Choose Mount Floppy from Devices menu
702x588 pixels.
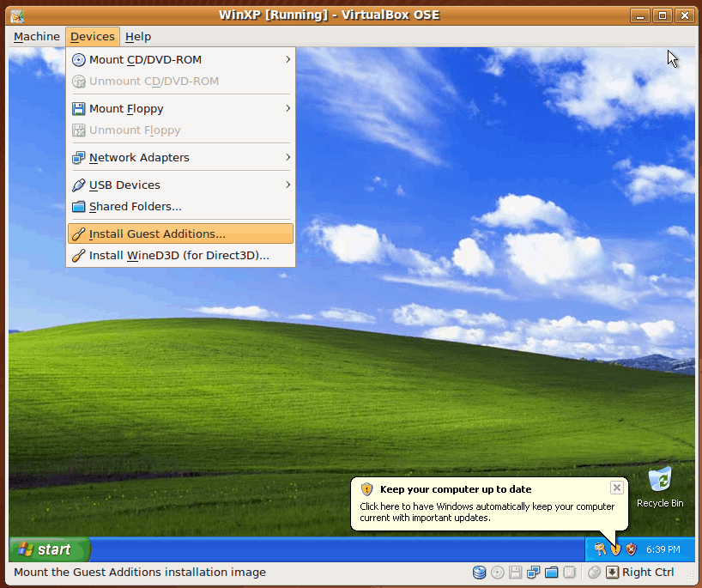(x=180, y=108)
